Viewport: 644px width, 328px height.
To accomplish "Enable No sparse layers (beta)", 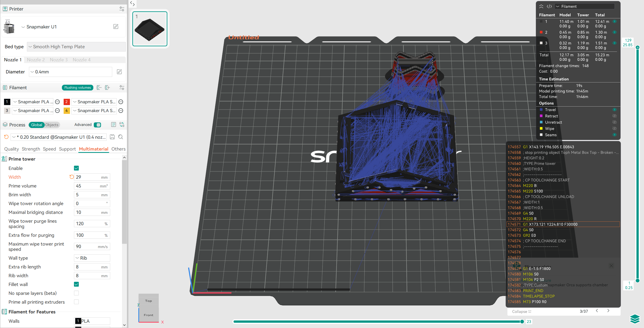I will click(76, 293).
